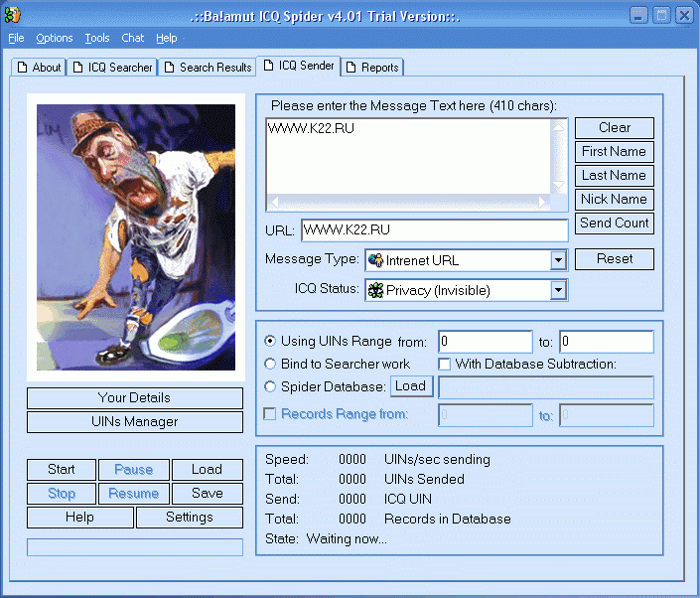Click the Resume button
This screenshot has width=700, height=598.
(x=133, y=494)
